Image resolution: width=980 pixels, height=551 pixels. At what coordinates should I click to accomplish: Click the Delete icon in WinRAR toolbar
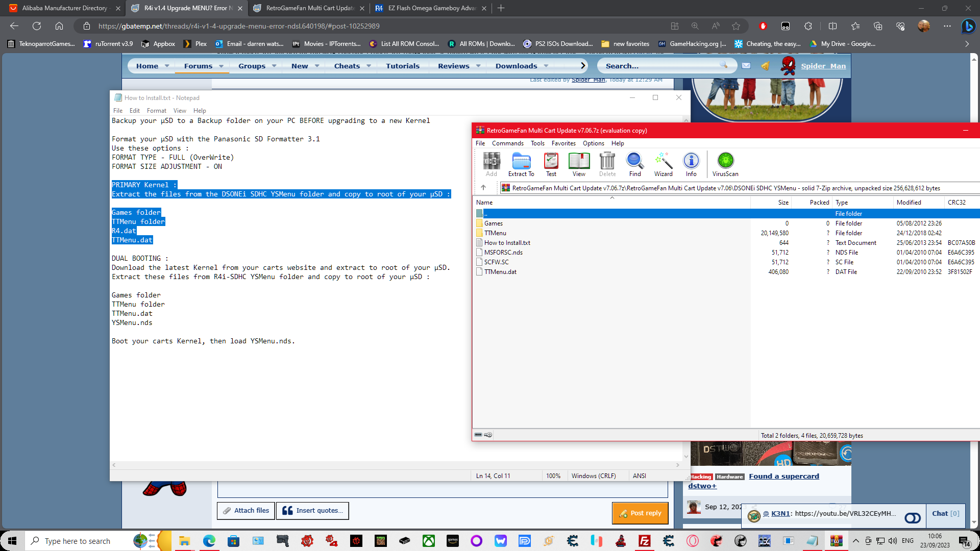pos(607,164)
